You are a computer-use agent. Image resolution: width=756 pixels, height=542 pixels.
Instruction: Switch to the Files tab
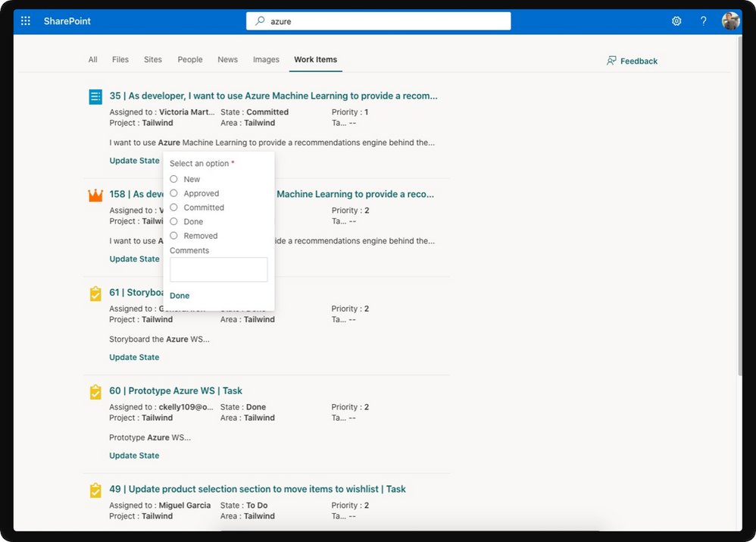click(x=120, y=59)
